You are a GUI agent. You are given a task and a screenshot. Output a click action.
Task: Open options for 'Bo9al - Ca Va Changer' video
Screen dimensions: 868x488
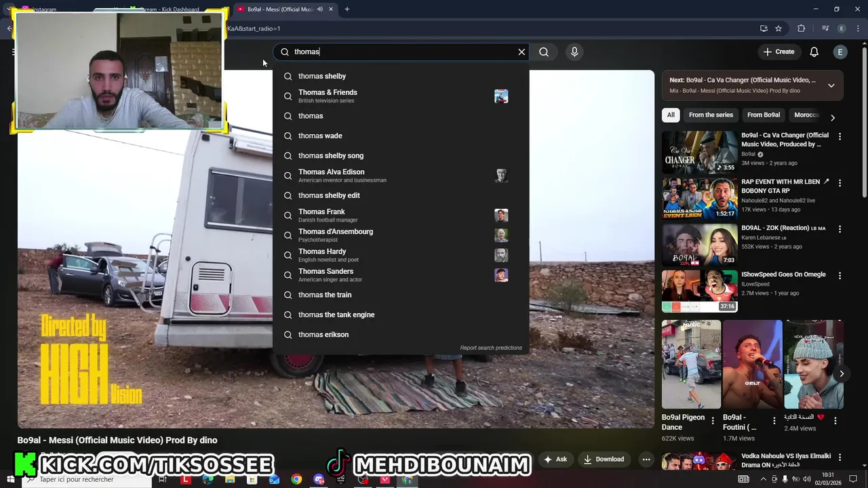pos(840,136)
